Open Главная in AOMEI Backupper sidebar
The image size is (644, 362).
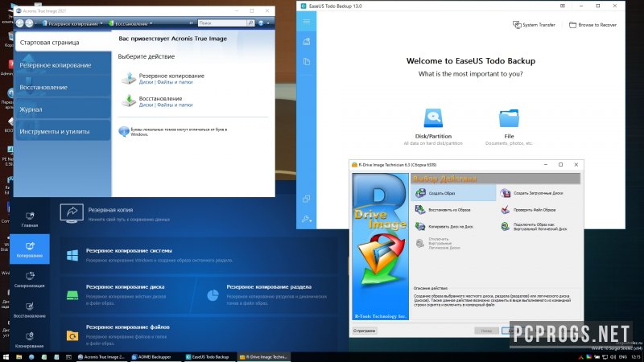tap(30, 220)
